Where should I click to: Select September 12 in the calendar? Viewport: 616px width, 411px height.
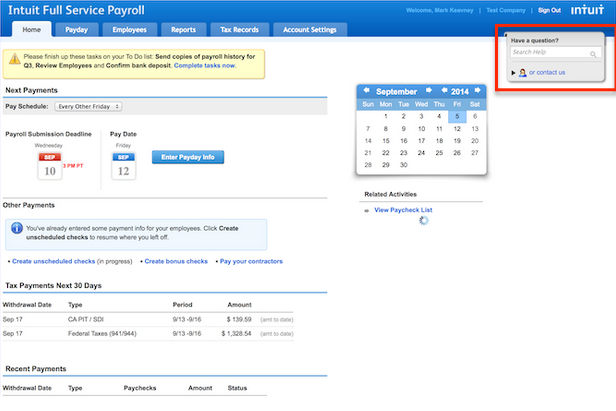(x=455, y=128)
